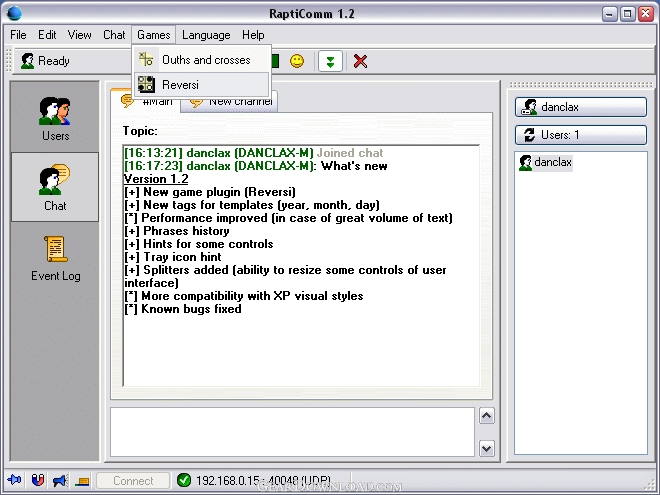
Task: Close the Games menu from menu bar
Action: click(154, 35)
